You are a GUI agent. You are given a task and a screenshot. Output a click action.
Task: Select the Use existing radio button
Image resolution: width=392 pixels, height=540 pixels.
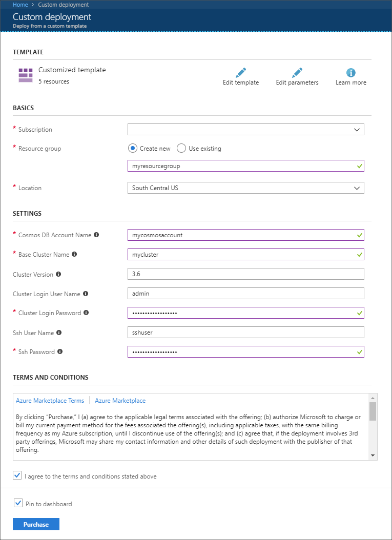click(181, 149)
